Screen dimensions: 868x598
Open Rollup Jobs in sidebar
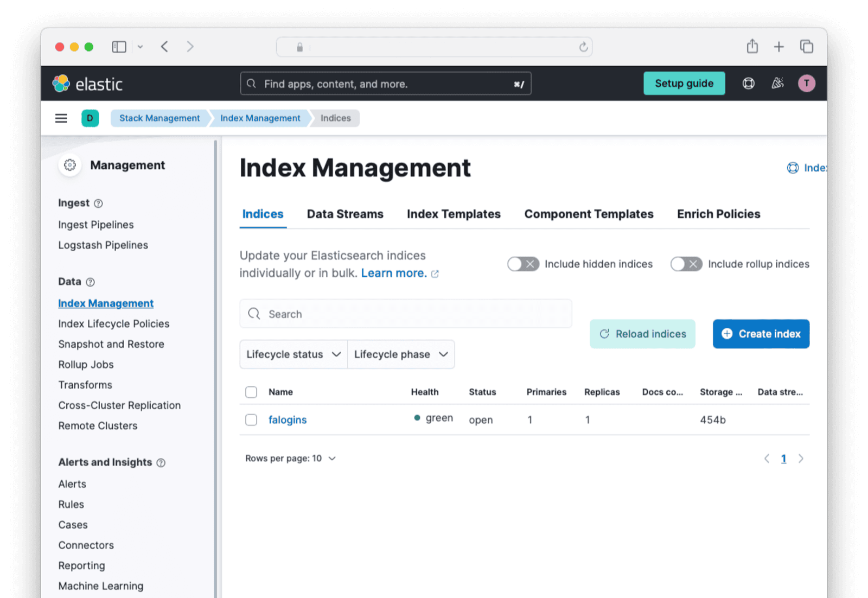[86, 365]
